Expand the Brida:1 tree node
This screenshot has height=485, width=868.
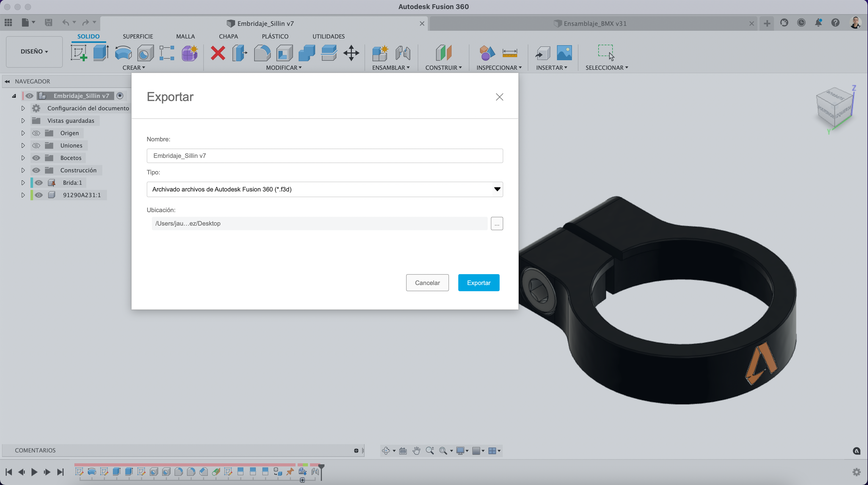coord(23,183)
